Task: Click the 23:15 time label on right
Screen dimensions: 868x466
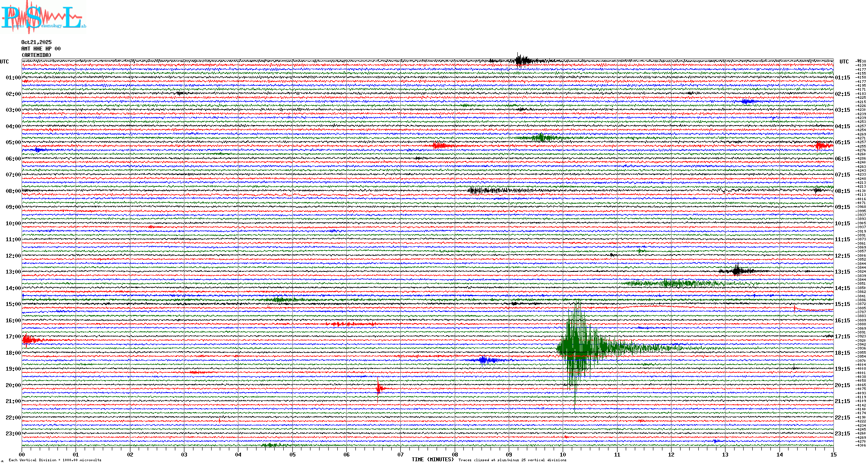Action: [842, 434]
